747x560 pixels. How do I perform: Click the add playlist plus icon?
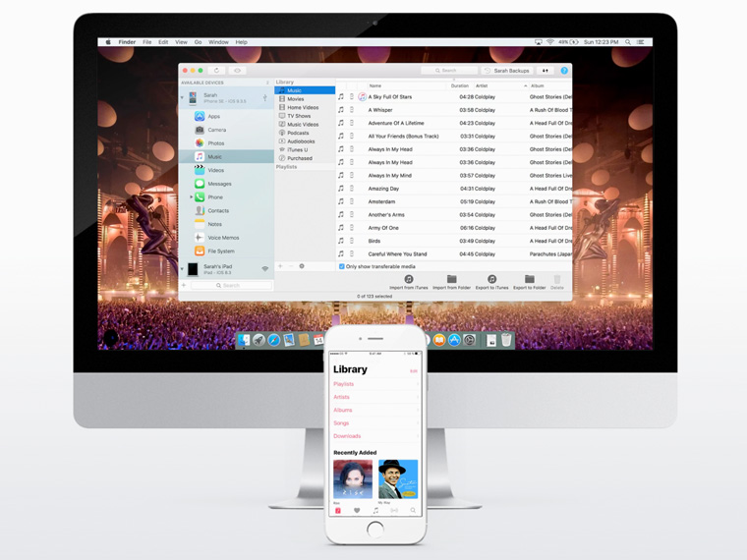point(280,266)
